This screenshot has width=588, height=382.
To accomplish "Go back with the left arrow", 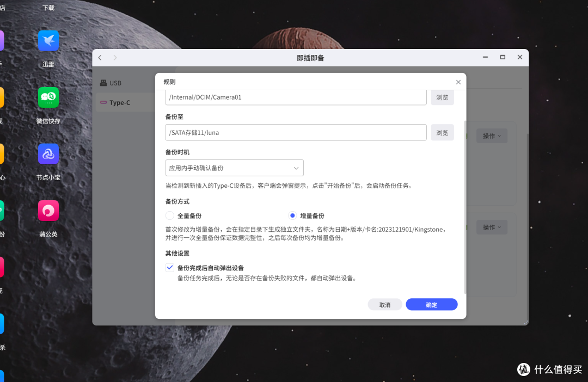I will [100, 58].
